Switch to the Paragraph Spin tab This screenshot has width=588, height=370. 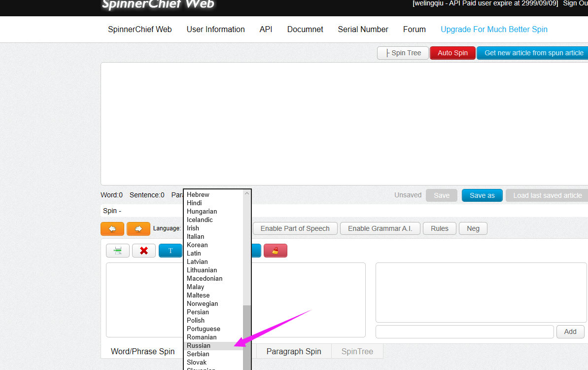[294, 351]
